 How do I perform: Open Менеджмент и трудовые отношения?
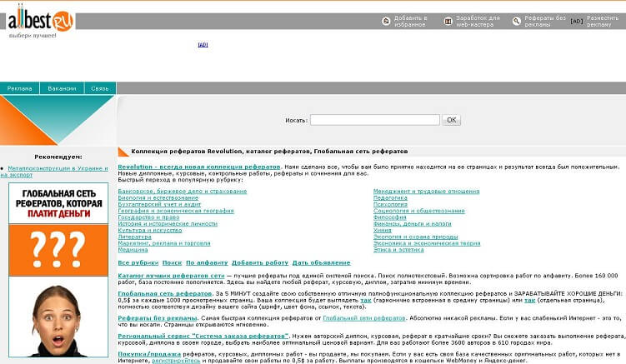[x=427, y=192]
